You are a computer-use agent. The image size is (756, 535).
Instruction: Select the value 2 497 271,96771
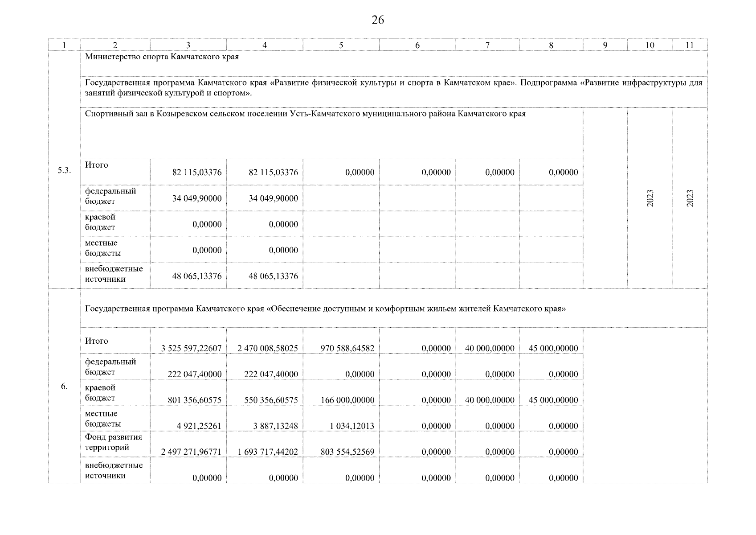tap(191, 452)
